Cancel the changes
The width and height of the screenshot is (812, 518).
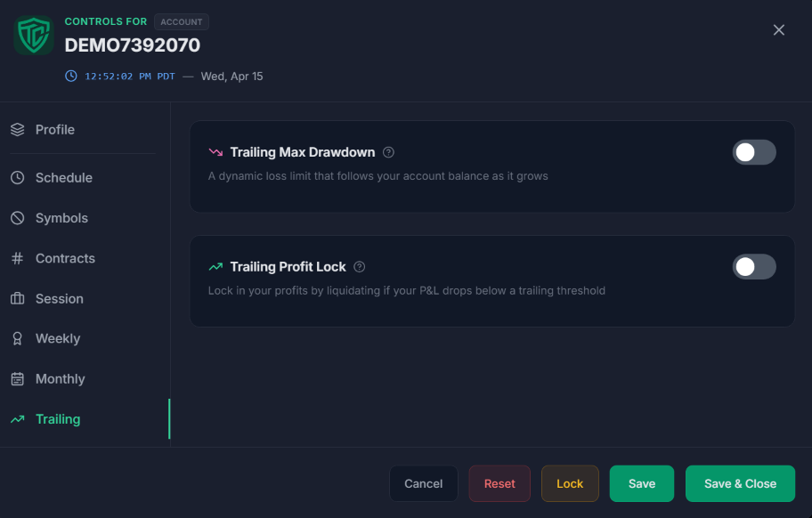click(x=423, y=483)
